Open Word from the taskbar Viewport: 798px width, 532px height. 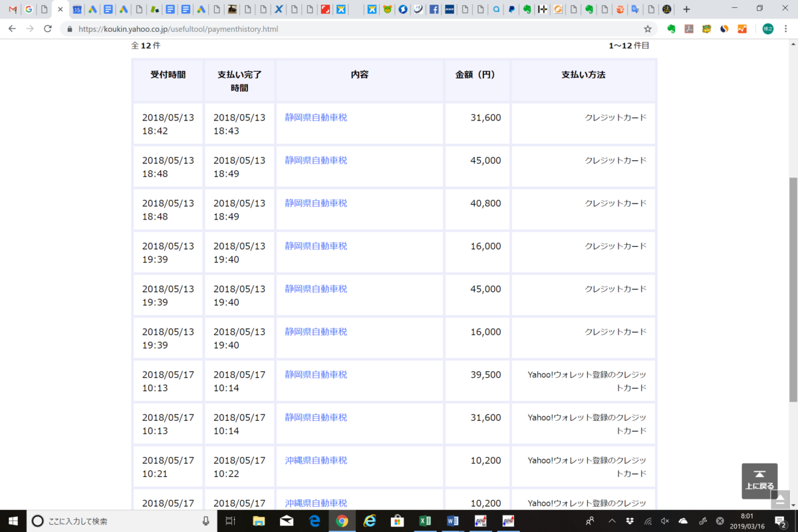pyautogui.click(x=453, y=521)
